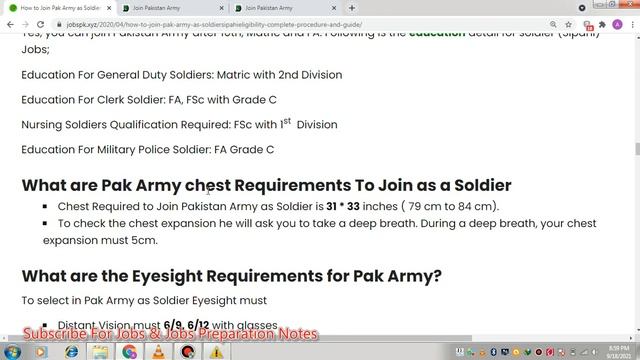
Task: Open Windows Media Player from taskbar
Action: (41, 352)
